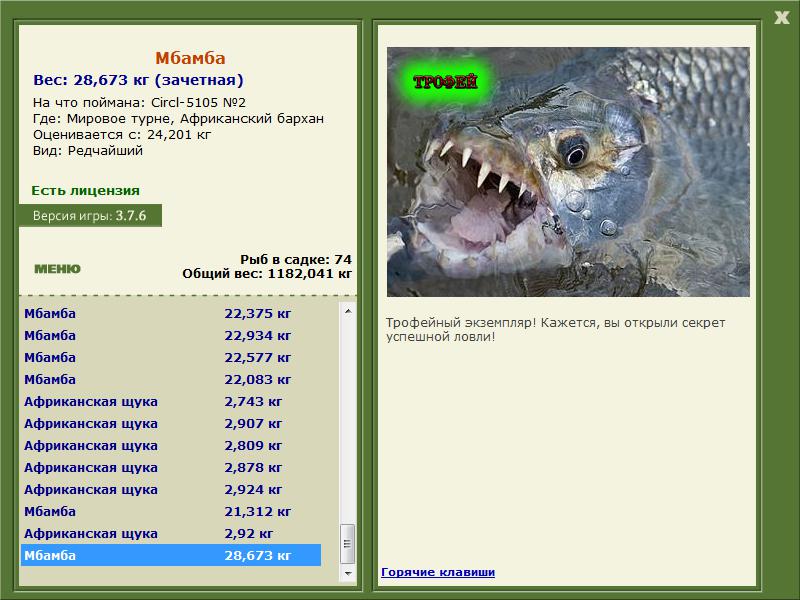Screen dimensions: 800x600
Task: Click the scrollbar up arrow in fish list
Action: tap(348, 311)
